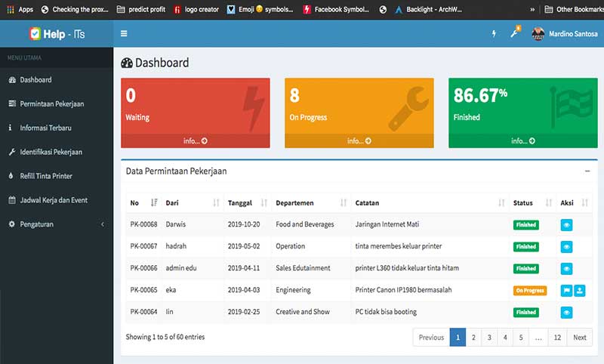Image resolution: width=604 pixels, height=364 pixels.
Task: Click date 2019-04-11 cell
Action: click(x=243, y=268)
